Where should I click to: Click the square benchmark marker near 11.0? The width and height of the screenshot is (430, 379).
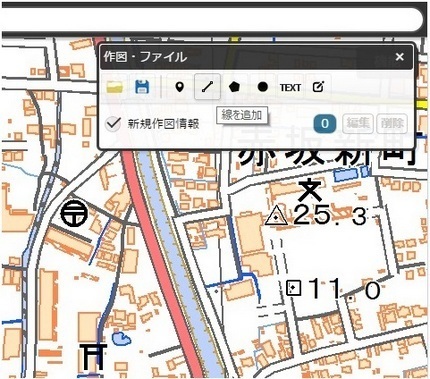click(294, 288)
